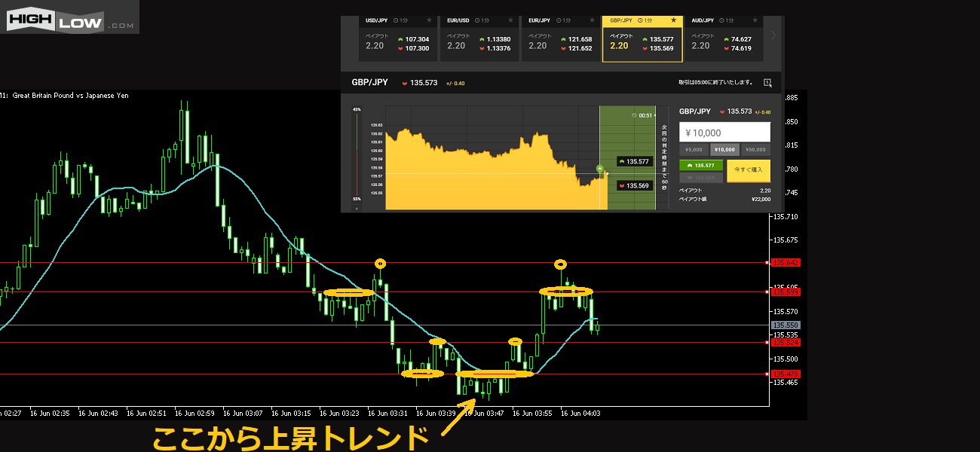Click the yellow 今すぐ購入 buy button
Viewport: 980px width, 452px height.
[x=748, y=170]
